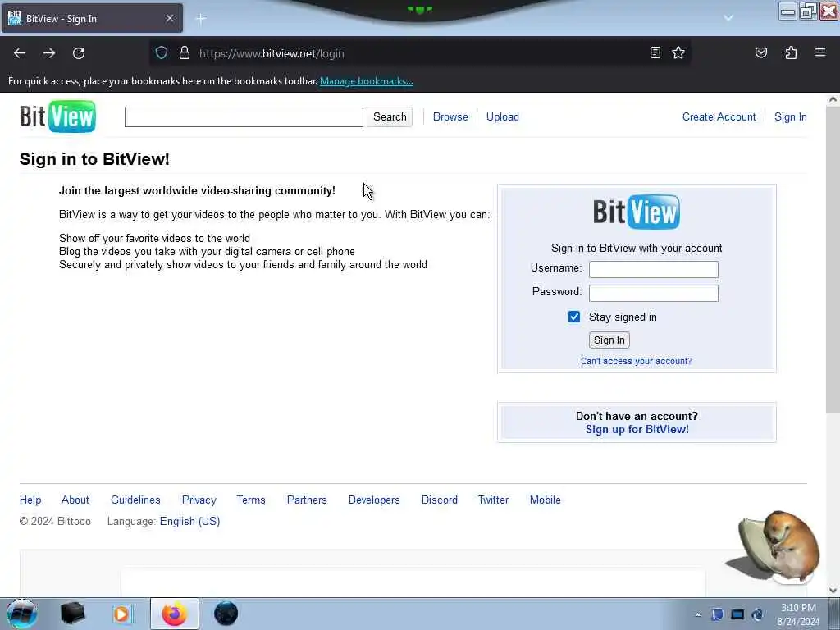Open the Mobile footer link
Image resolution: width=840 pixels, height=630 pixels.
pyautogui.click(x=546, y=500)
